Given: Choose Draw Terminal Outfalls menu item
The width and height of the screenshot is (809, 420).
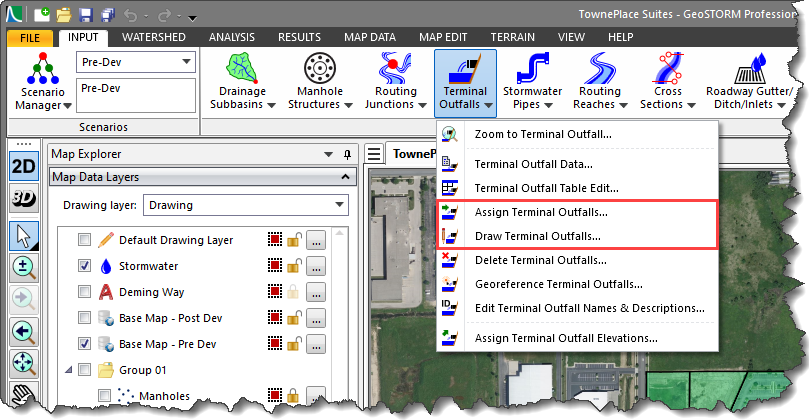Looking at the screenshot, I should [577, 236].
